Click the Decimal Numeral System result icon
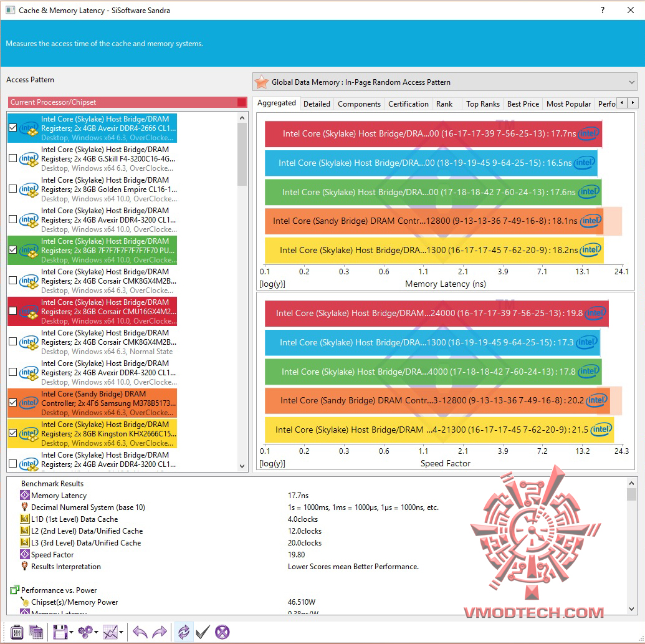Viewport: 645px width, 644px height. (25, 507)
